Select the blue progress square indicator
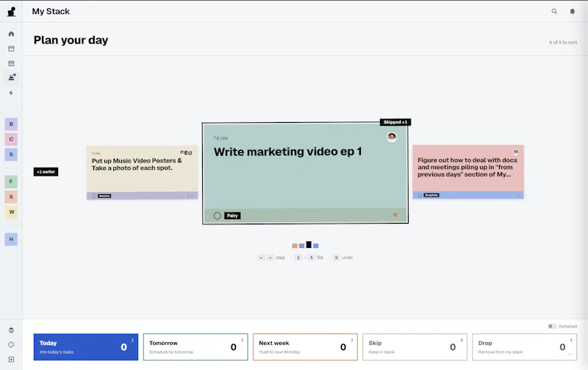This screenshot has width=588, height=370. (316, 246)
